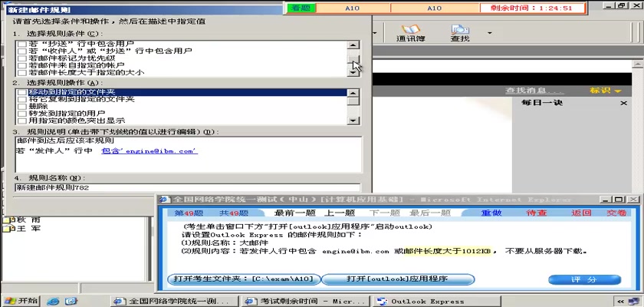Screen dimensions: 644x307
Task: Click the 剩余时间 timer display
Action: (532, 8)
